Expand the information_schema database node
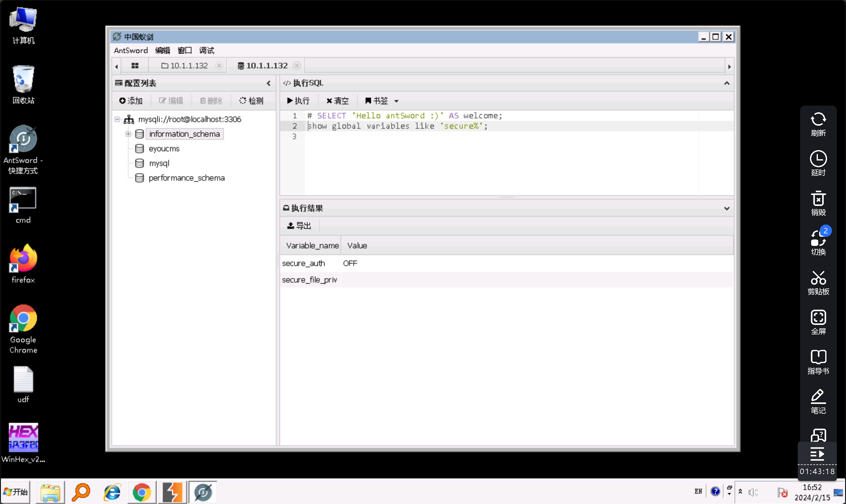The height and width of the screenshot is (504, 846). pos(128,134)
